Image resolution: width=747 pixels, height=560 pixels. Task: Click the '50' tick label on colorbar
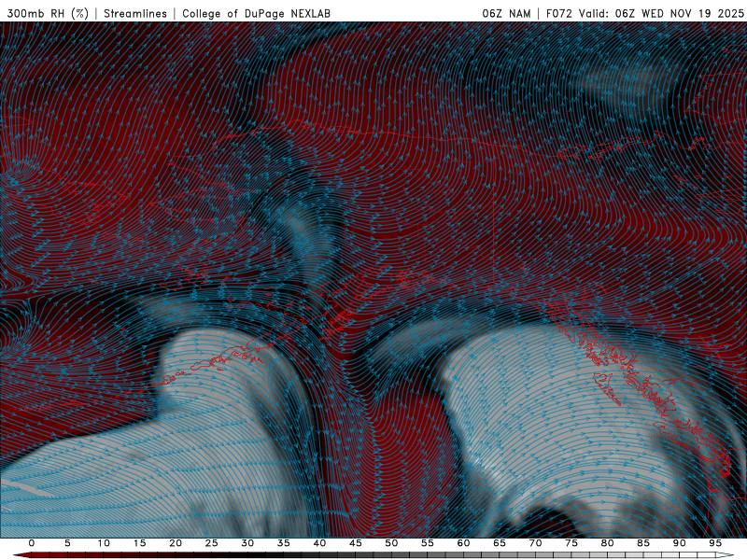pyautogui.click(x=391, y=543)
